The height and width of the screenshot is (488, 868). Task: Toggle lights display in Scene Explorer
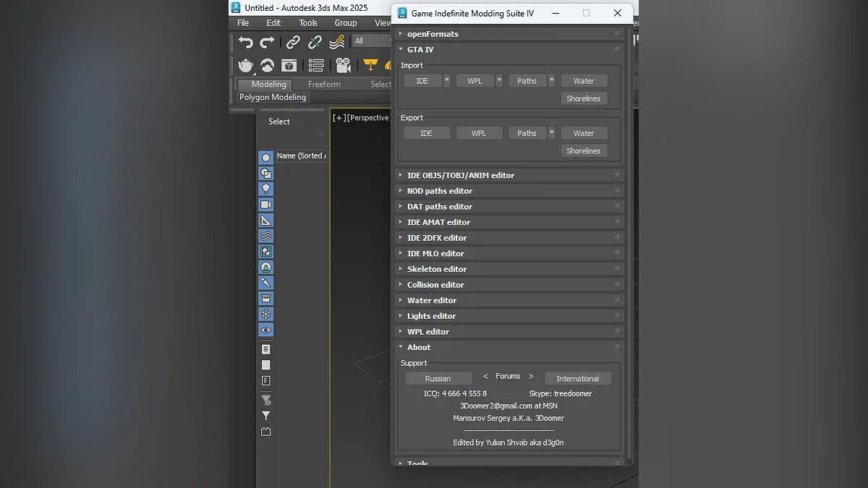(266, 189)
